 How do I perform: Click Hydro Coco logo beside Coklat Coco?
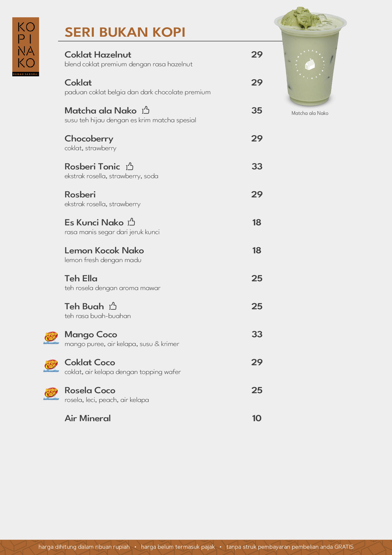51,366
